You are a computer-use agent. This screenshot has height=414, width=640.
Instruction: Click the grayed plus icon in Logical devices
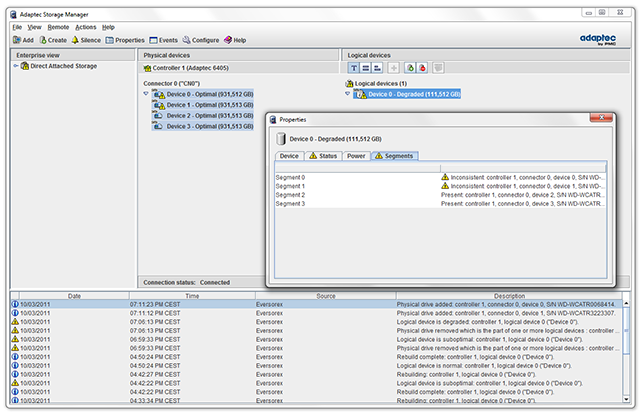[x=393, y=68]
